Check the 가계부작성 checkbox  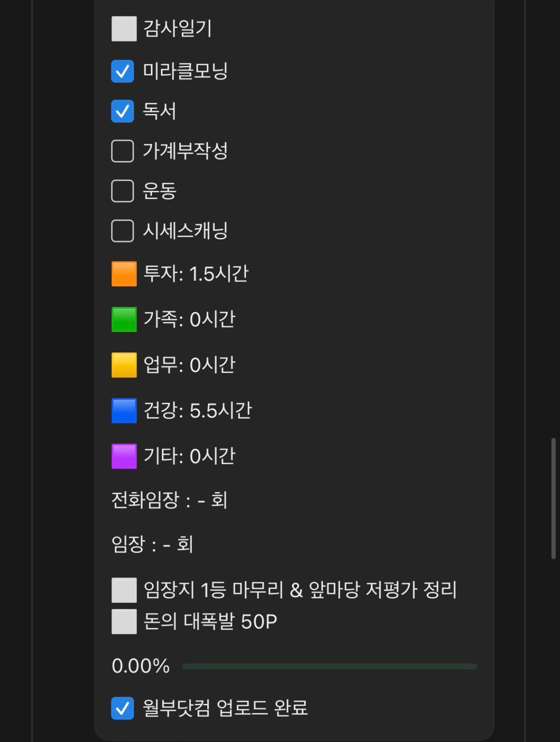[x=122, y=151]
